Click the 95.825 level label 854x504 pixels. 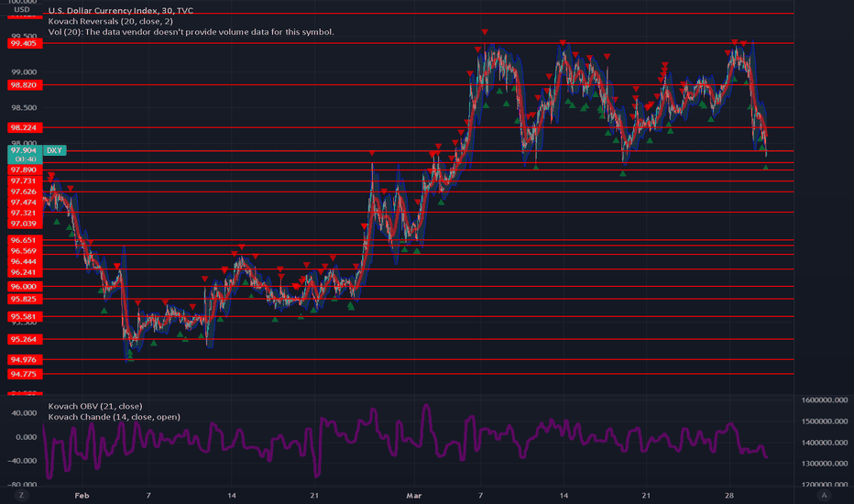[x=25, y=299]
